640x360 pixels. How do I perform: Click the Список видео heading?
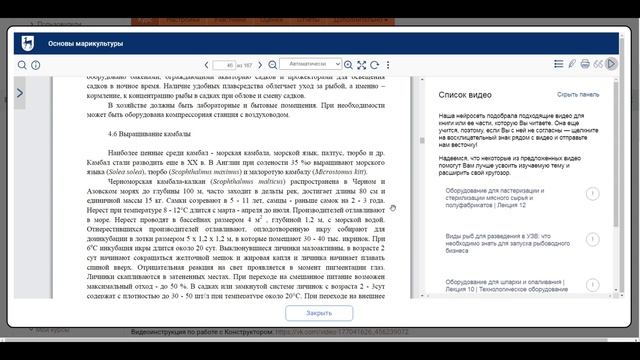point(465,95)
